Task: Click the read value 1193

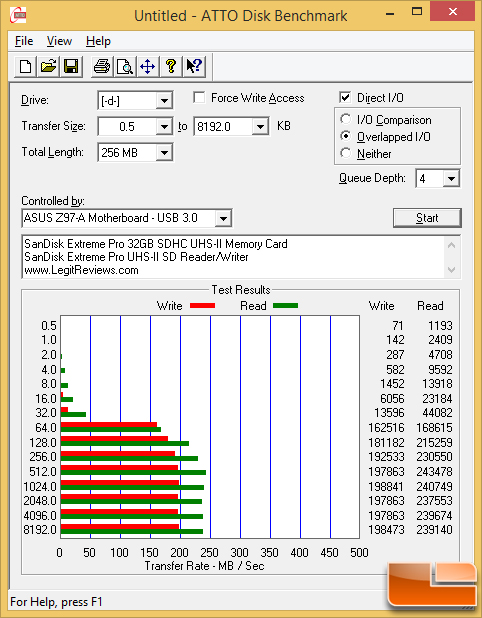Action: (440, 326)
